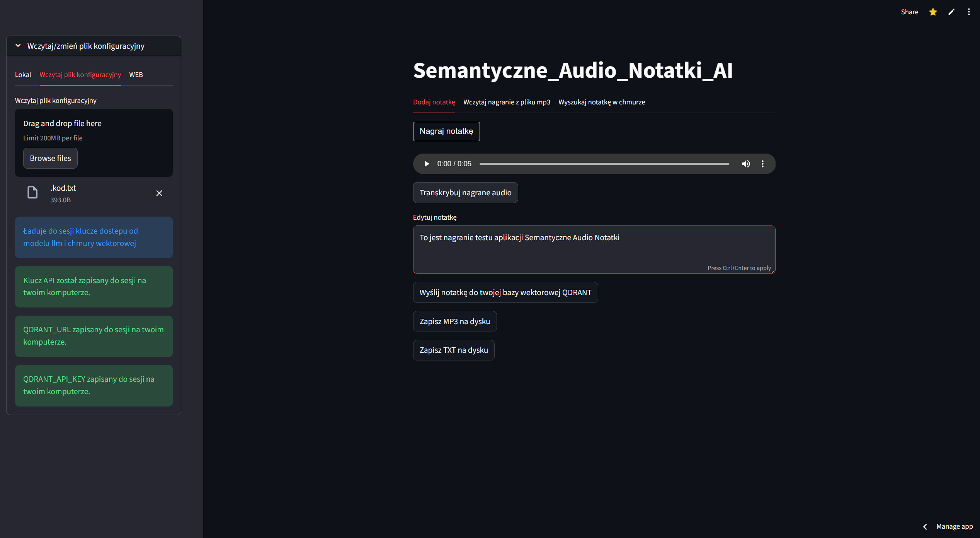Send note to QDRANT vector database

click(505, 292)
